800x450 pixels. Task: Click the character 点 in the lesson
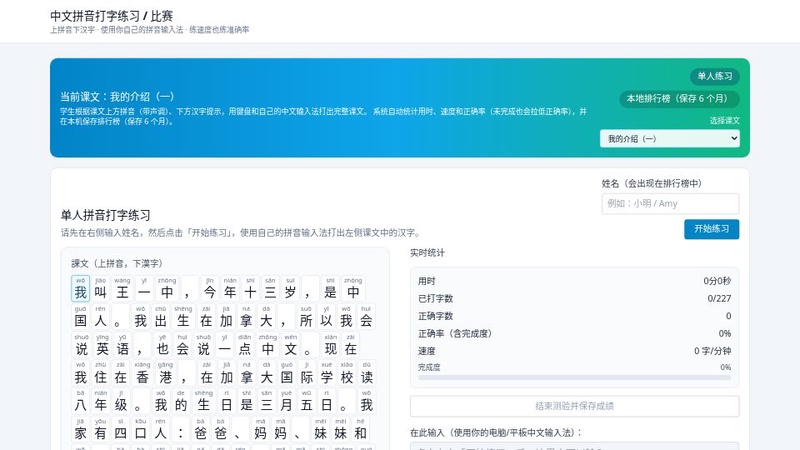(x=244, y=345)
